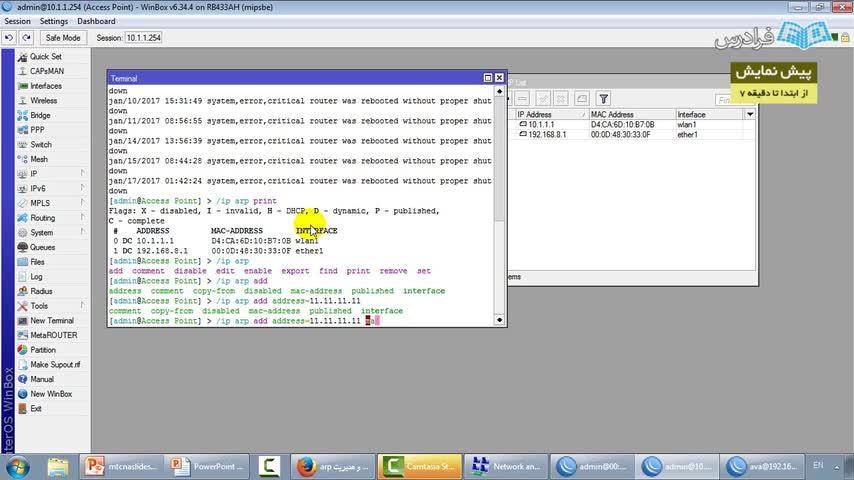Sort by MAC Address column header

pyautogui.click(x=632, y=114)
